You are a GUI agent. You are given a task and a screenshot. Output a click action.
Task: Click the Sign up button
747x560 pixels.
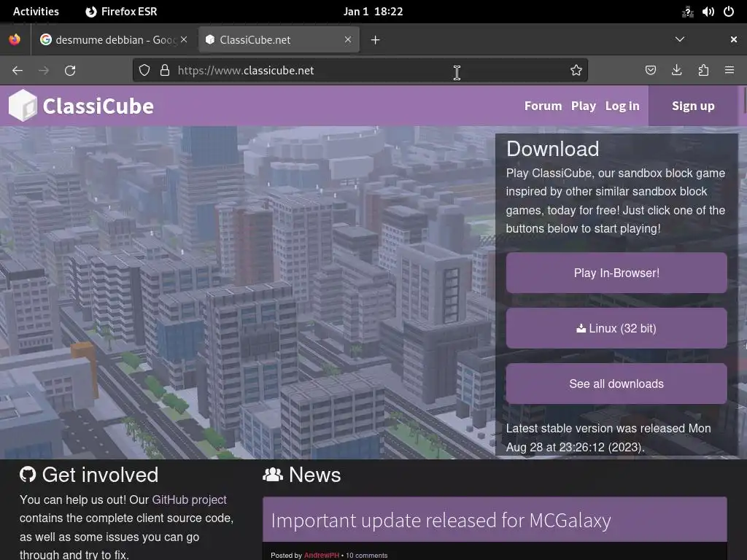[693, 106]
